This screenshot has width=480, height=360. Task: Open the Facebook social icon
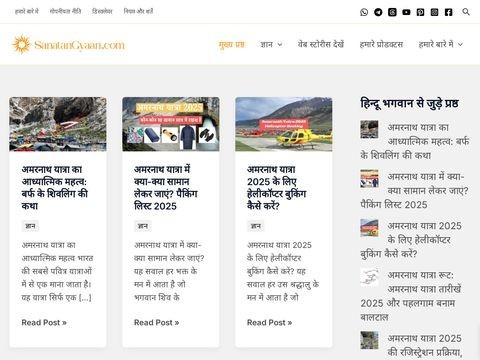449,12
